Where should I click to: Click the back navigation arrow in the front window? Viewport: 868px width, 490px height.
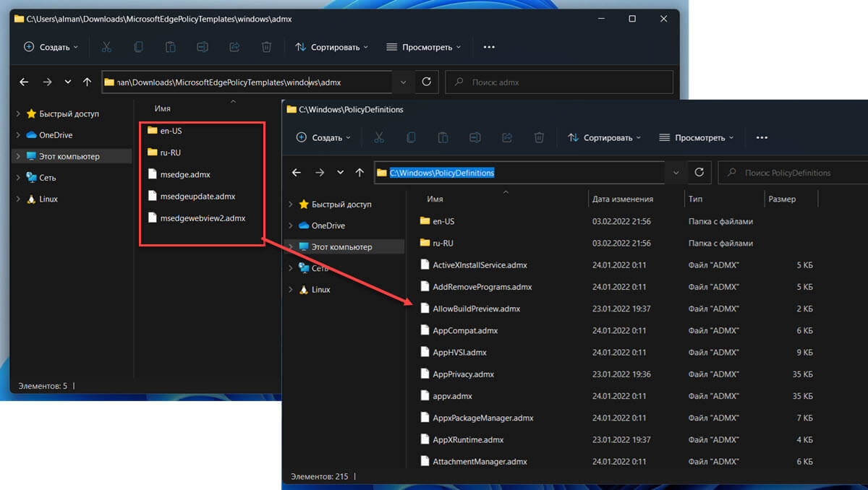(x=297, y=172)
